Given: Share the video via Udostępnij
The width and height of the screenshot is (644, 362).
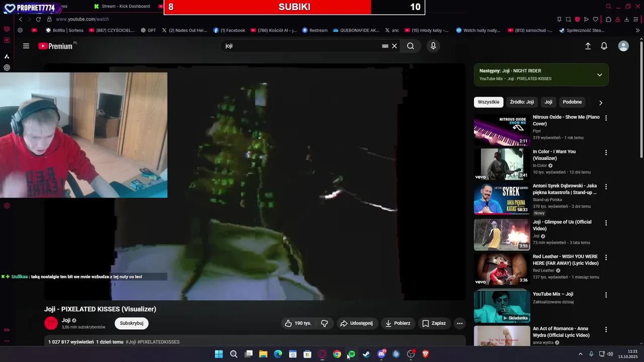Looking at the screenshot, I should (x=357, y=323).
